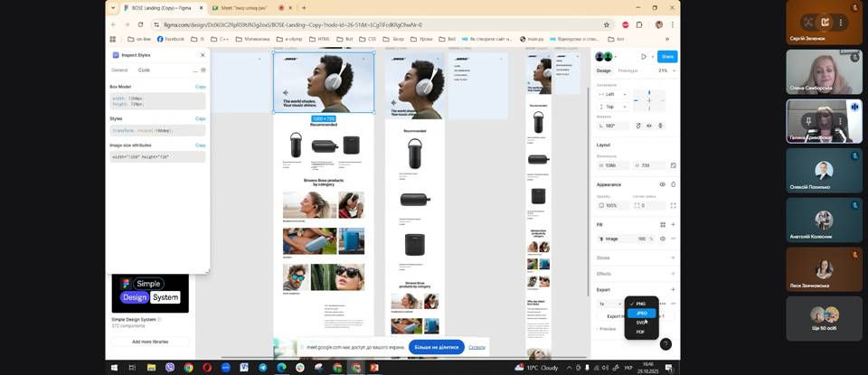Edit the rotation 180° field
868x375 pixels.
(613, 127)
